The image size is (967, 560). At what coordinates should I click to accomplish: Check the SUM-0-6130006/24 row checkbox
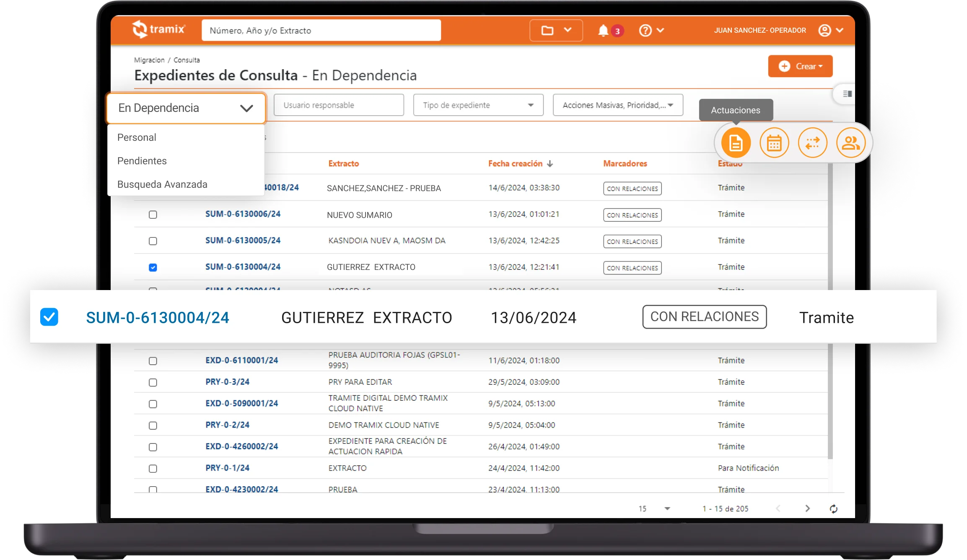click(153, 215)
